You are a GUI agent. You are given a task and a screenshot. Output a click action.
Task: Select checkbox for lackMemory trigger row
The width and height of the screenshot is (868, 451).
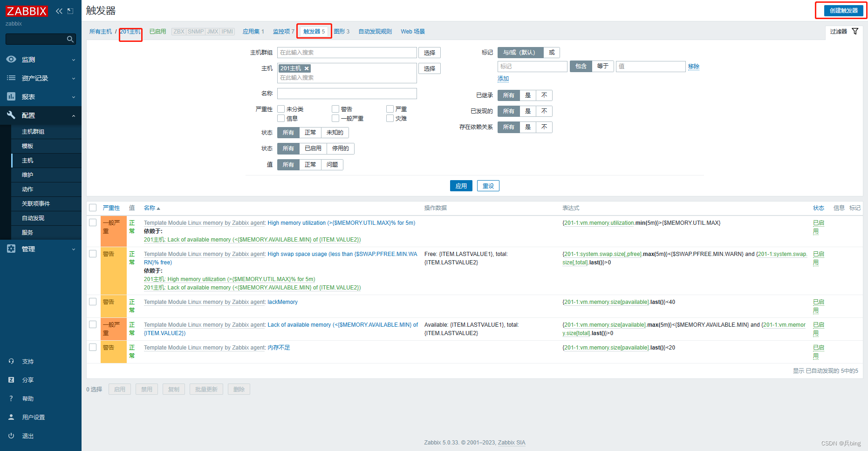tap(93, 302)
